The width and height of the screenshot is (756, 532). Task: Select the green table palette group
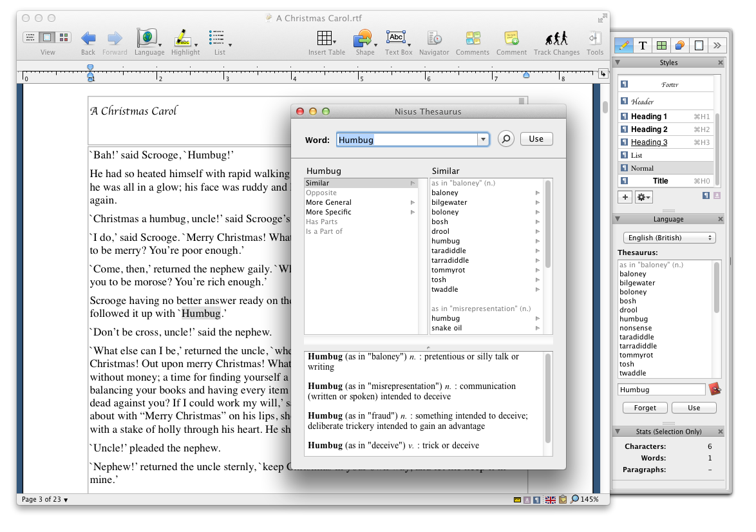(x=661, y=45)
